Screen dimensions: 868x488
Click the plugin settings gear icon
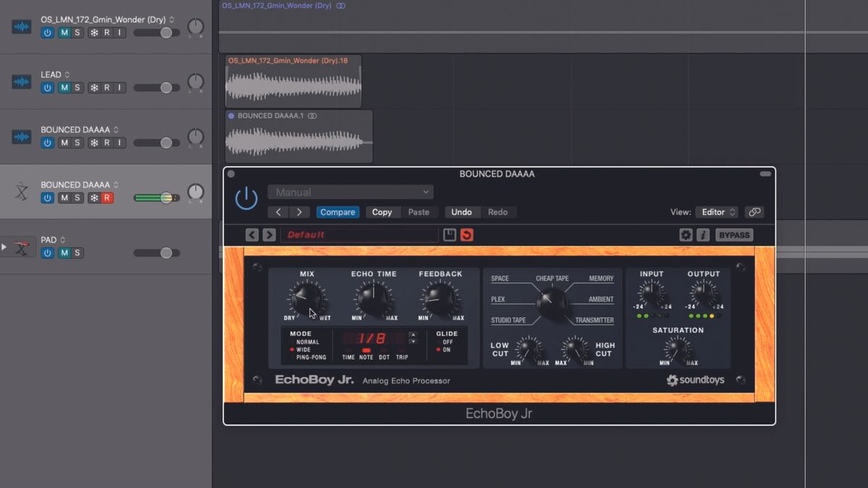pos(686,234)
